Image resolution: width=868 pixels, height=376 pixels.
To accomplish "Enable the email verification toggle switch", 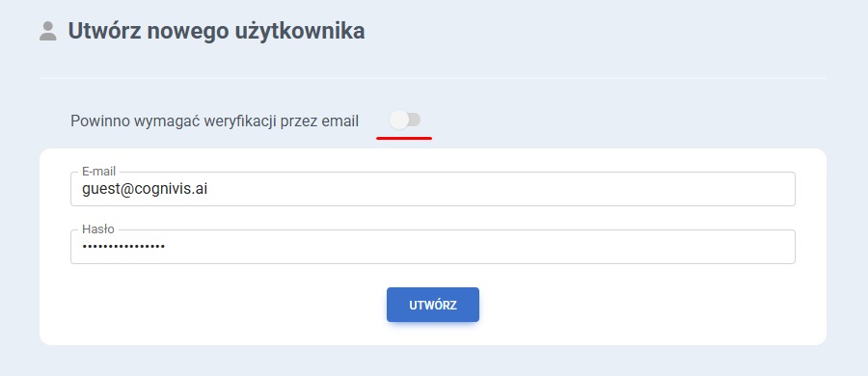I will (x=405, y=120).
